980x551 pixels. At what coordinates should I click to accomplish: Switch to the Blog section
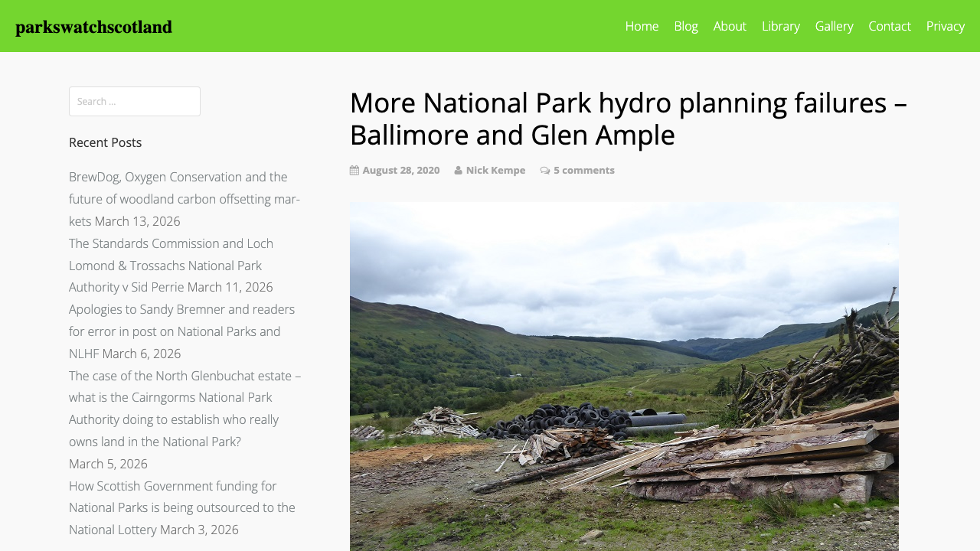[686, 25]
